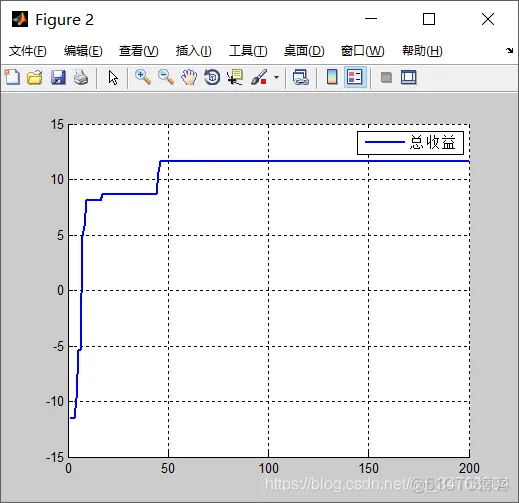Screen dimensions: 519x503
Task: Open a file using the folder icon
Action: 35,77
